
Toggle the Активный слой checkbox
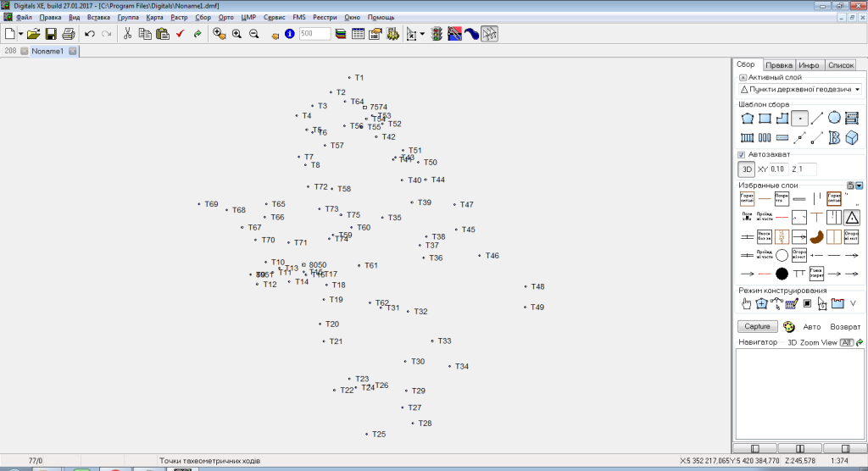pos(743,77)
